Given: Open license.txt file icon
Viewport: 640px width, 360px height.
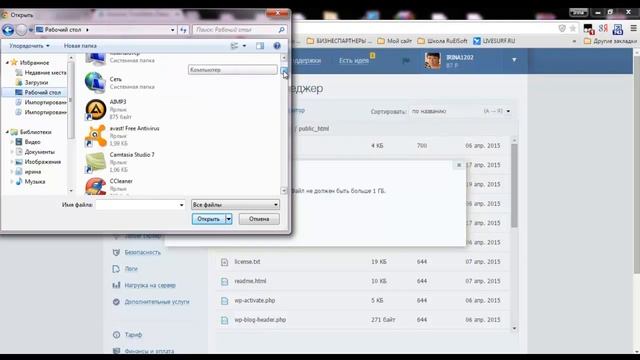Looking at the screenshot, I should [224, 262].
